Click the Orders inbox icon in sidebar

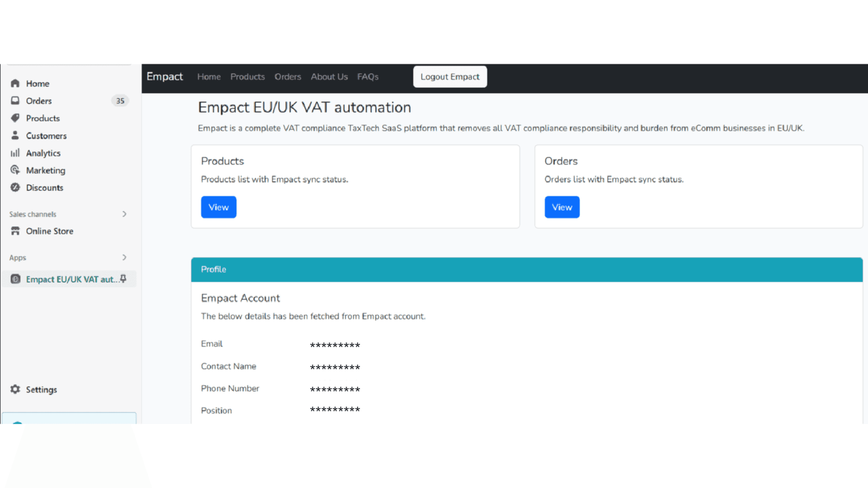tap(15, 101)
